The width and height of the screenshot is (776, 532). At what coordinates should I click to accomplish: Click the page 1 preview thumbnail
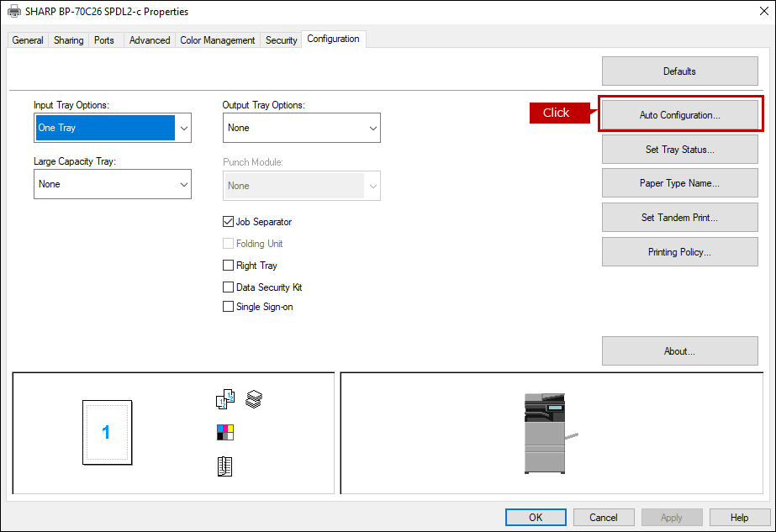pos(107,432)
